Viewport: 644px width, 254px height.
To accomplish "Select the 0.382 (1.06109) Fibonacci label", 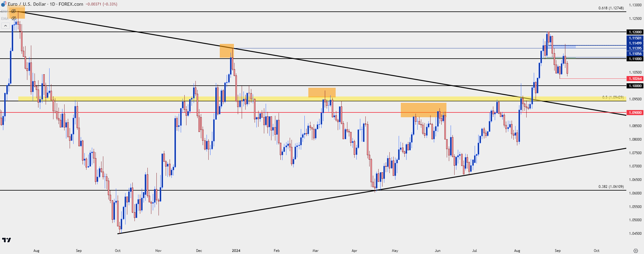I will pyautogui.click(x=611, y=187).
